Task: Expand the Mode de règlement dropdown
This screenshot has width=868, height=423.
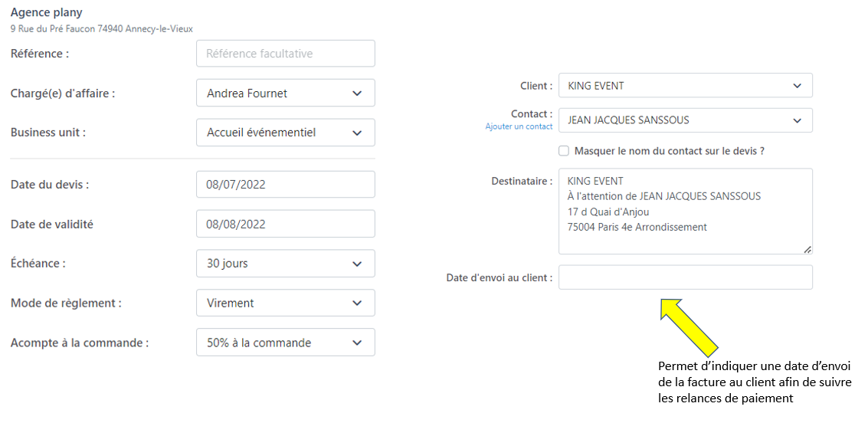Action: click(x=285, y=303)
